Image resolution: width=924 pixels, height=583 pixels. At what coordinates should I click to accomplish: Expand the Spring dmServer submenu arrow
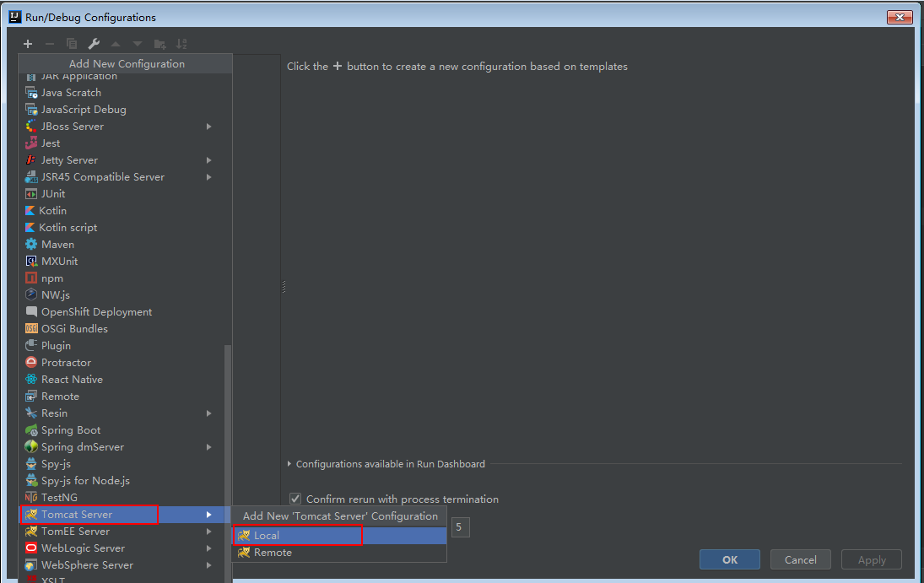click(208, 447)
